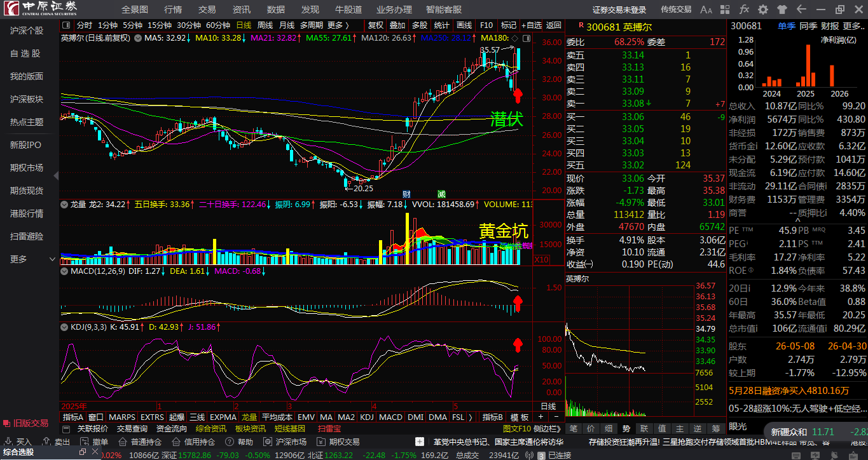The height and width of the screenshot is (460, 868).
Task: Toggle the 窗口 indicator window option
Action: pos(96,417)
